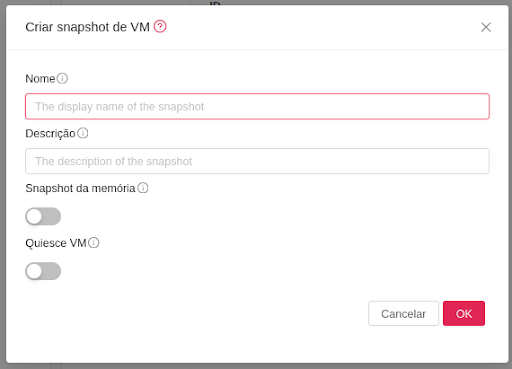Focus the snapshot display name field
The image size is (512, 369).
(x=257, y=106)
